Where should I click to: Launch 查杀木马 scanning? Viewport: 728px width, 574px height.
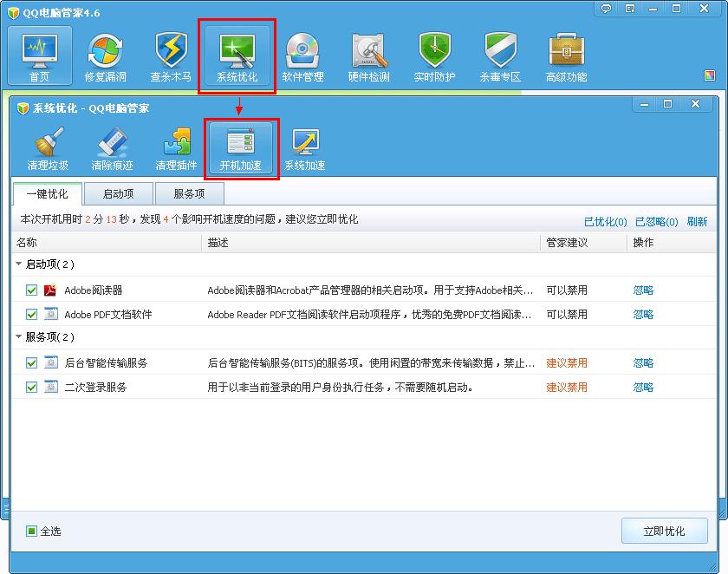(171, 55)
